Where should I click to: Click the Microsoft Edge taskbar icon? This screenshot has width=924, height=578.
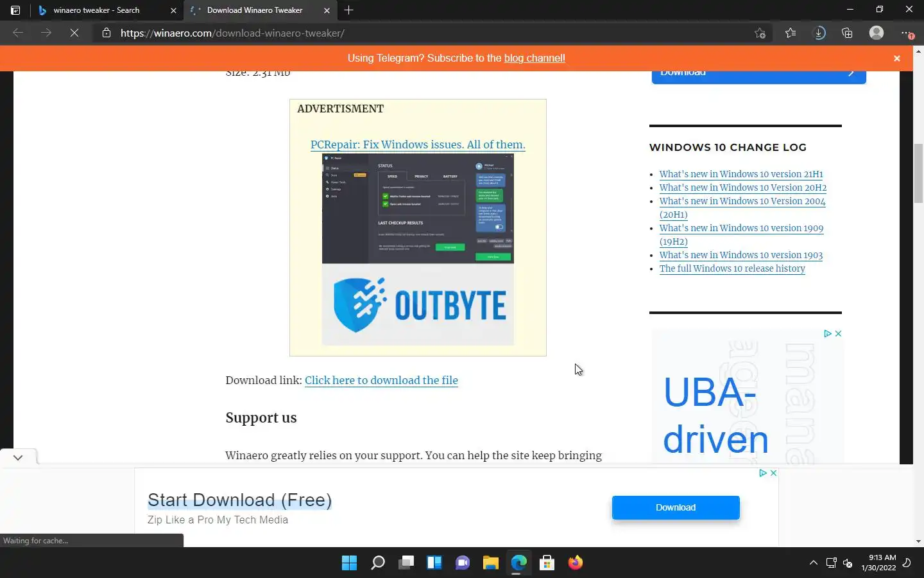point(519,563)
